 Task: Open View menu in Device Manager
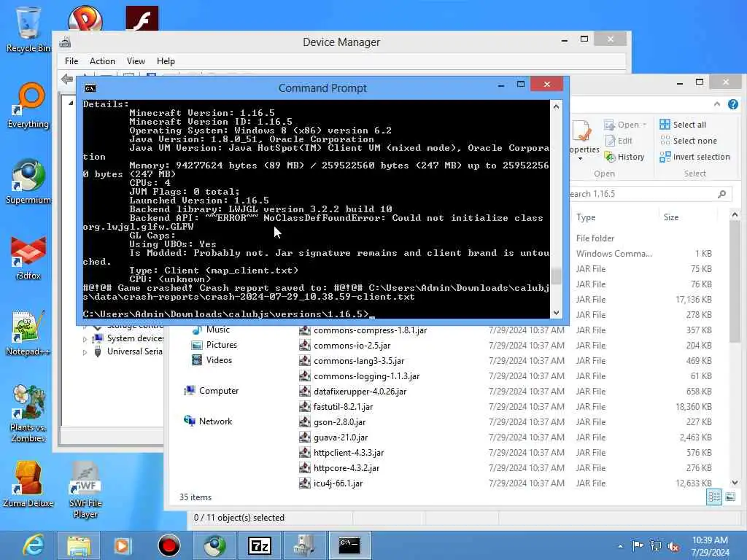(x=136, y=61)
